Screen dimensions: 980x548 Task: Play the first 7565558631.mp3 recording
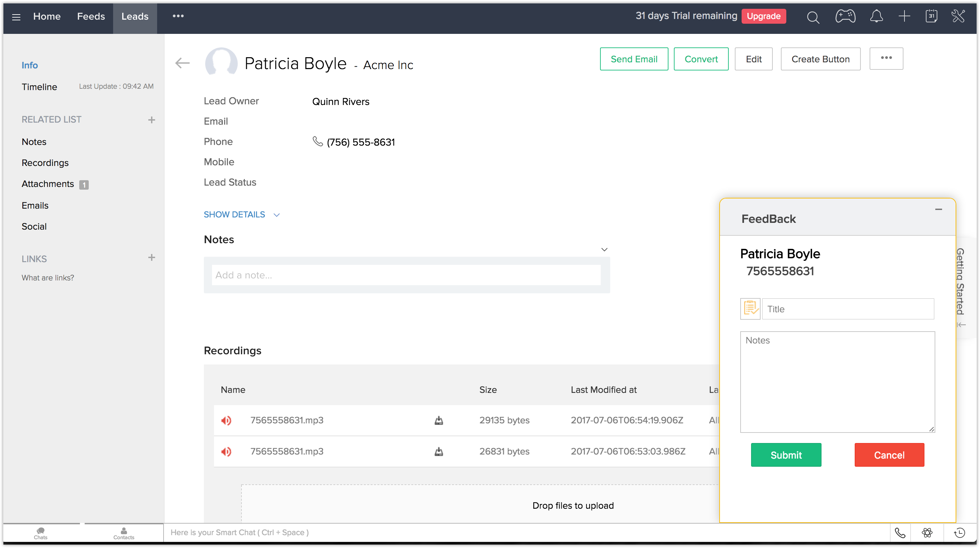(x=226, y=421)
